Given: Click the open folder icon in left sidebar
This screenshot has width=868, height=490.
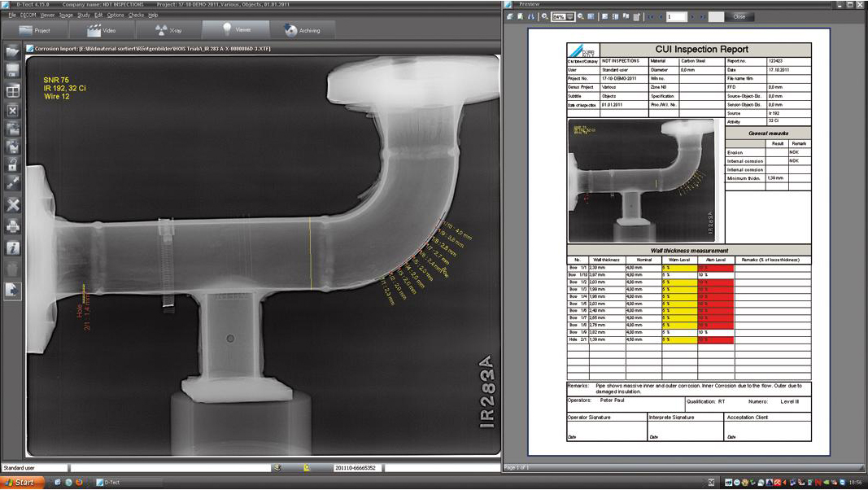Looking at the screenshot, I should click(12, 52).
